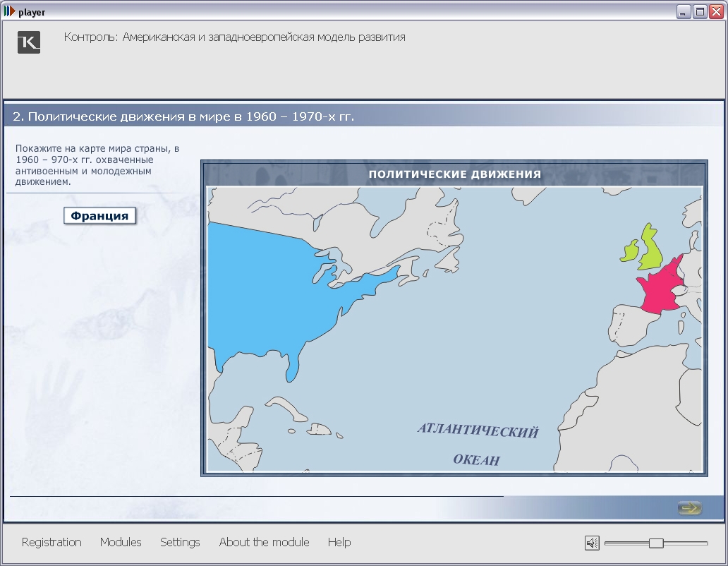The image size is (728, 566).
Task: Open the Help menu
Action: [339, 542]
